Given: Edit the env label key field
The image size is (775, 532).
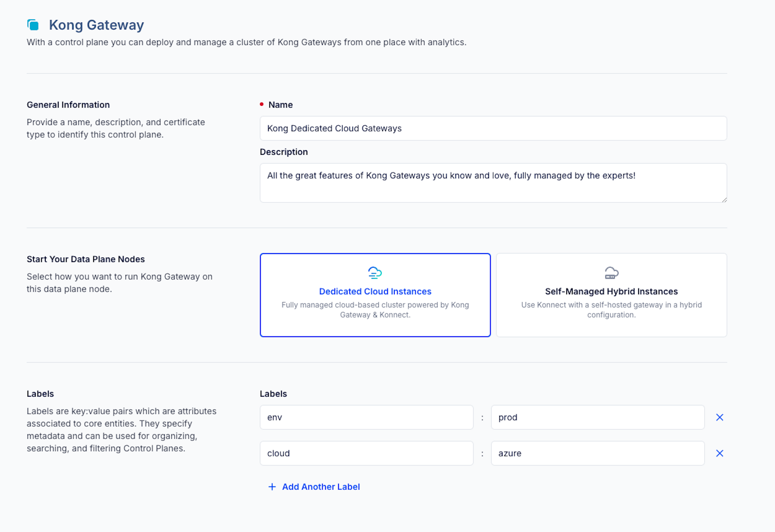Looking at the screenshot, I should [366, 417].
